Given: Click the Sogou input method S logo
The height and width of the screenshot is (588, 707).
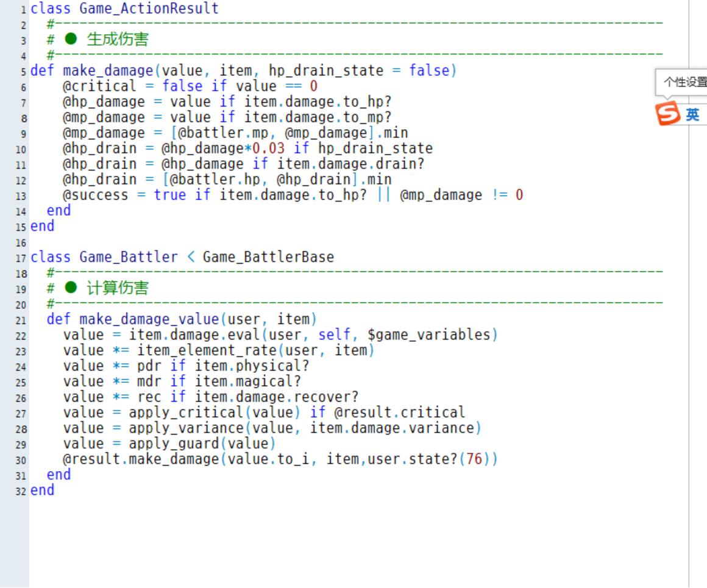Looking at the screenshot, I should 667,113.
